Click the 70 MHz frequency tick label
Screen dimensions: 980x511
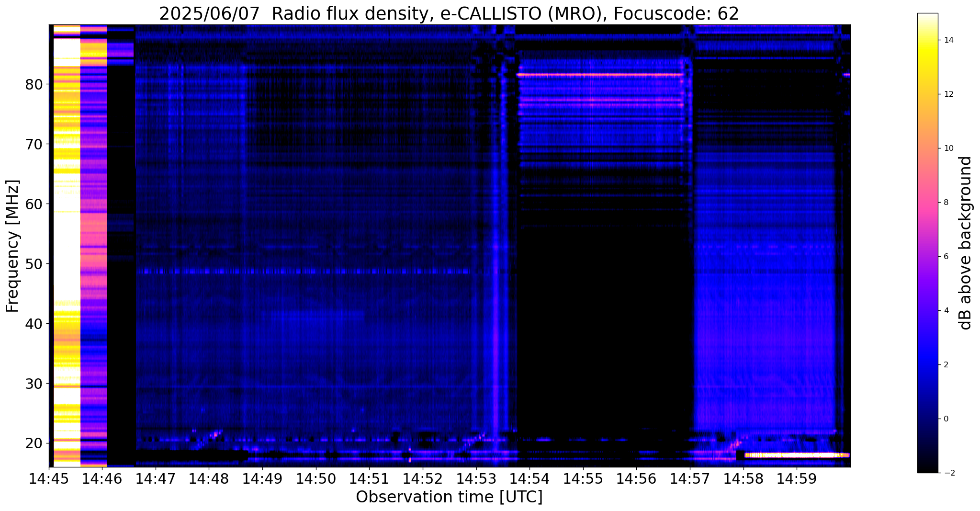tap(34, 145)
